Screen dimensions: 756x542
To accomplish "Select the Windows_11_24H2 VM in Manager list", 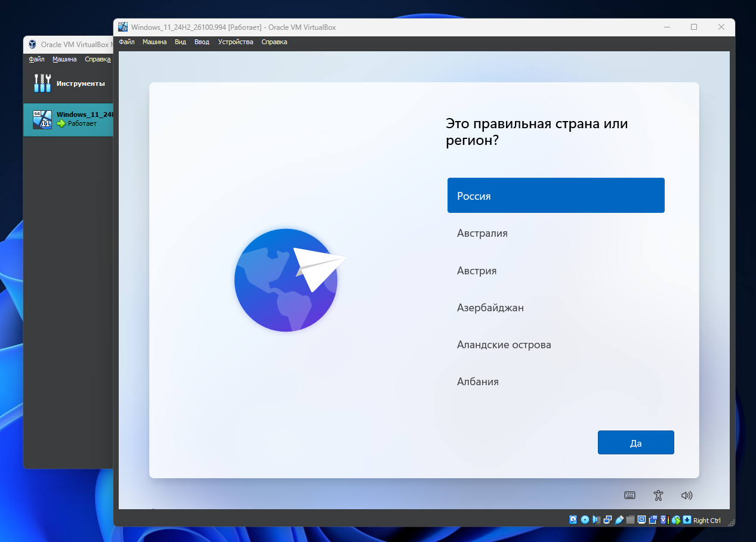I will pyautogui.click(x=68, y=119).
